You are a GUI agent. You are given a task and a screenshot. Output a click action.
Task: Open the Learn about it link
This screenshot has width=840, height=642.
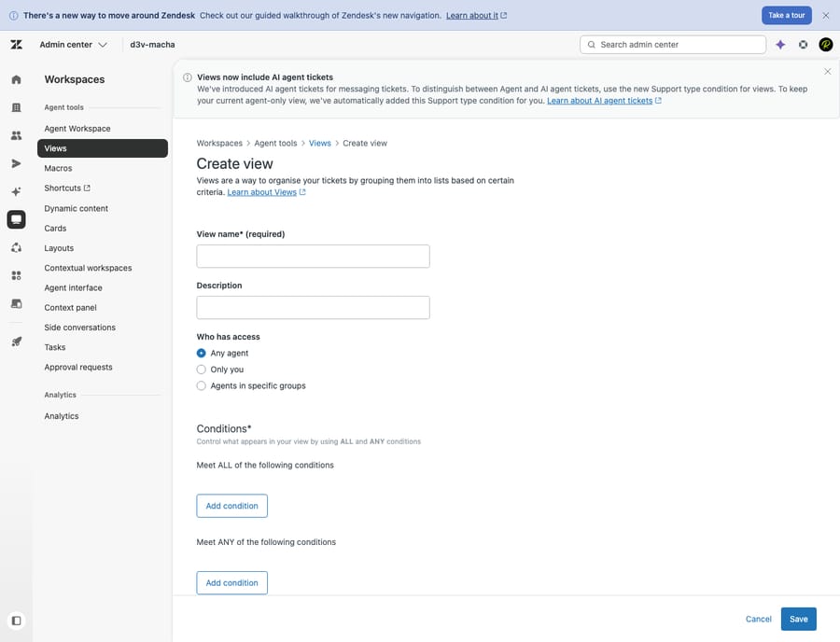click(476, 16)
